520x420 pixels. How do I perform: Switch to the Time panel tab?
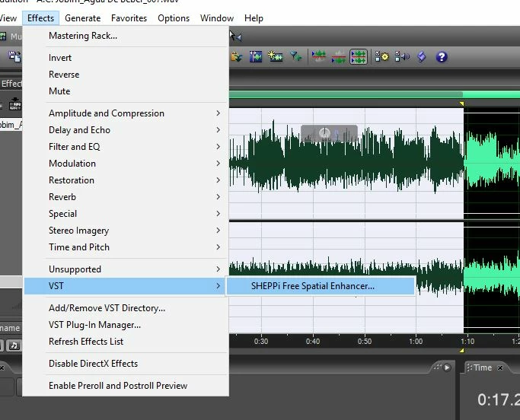483,367
